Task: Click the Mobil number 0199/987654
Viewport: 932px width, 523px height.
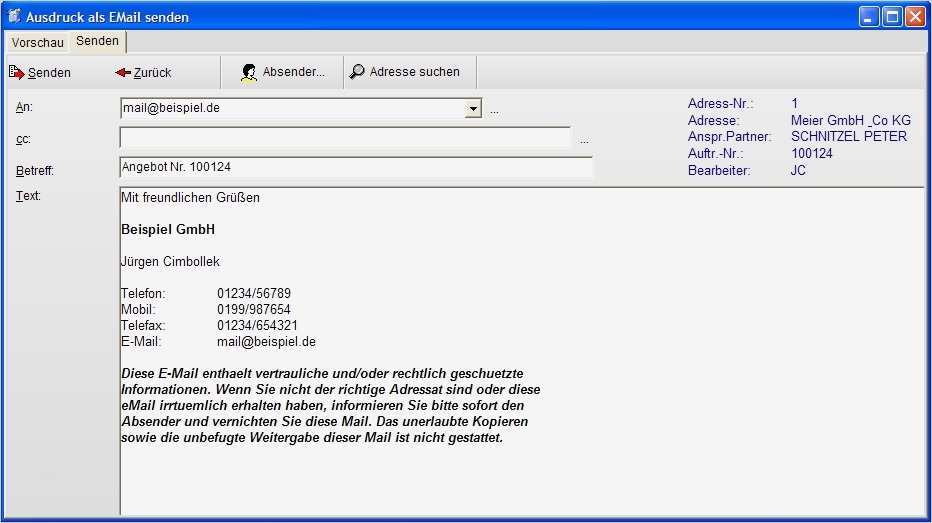Action: point(254,310)
